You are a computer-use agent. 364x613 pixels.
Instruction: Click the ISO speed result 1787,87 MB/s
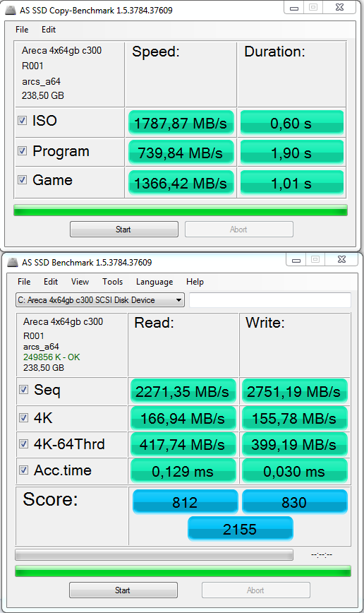click(x=181, y=123)
